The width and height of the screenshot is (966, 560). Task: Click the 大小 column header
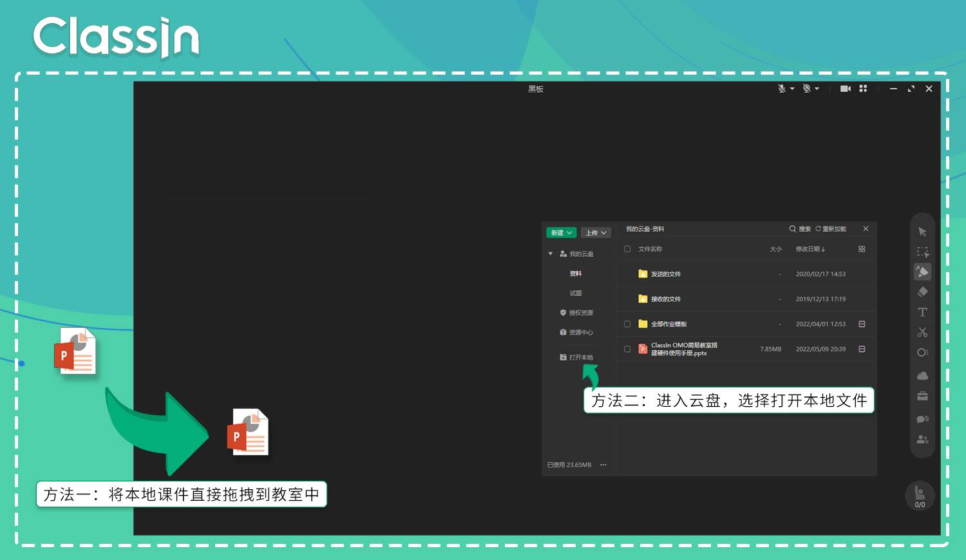776,249
